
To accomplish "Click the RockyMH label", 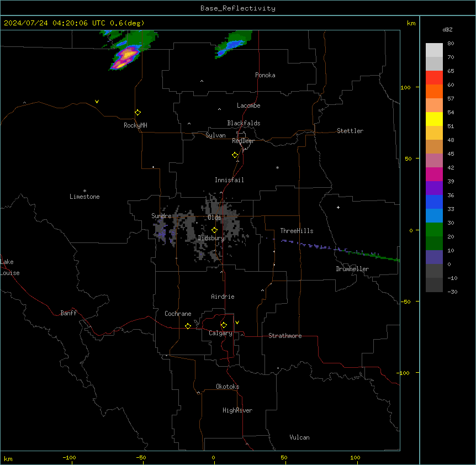I will click(x=135, y=125).
